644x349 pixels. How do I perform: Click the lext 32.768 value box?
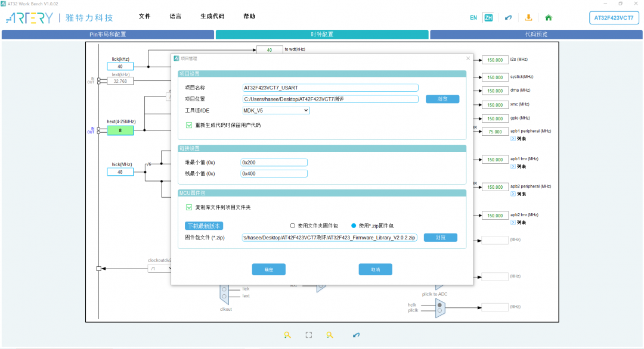pyautogui.click(x=120, y=81)
